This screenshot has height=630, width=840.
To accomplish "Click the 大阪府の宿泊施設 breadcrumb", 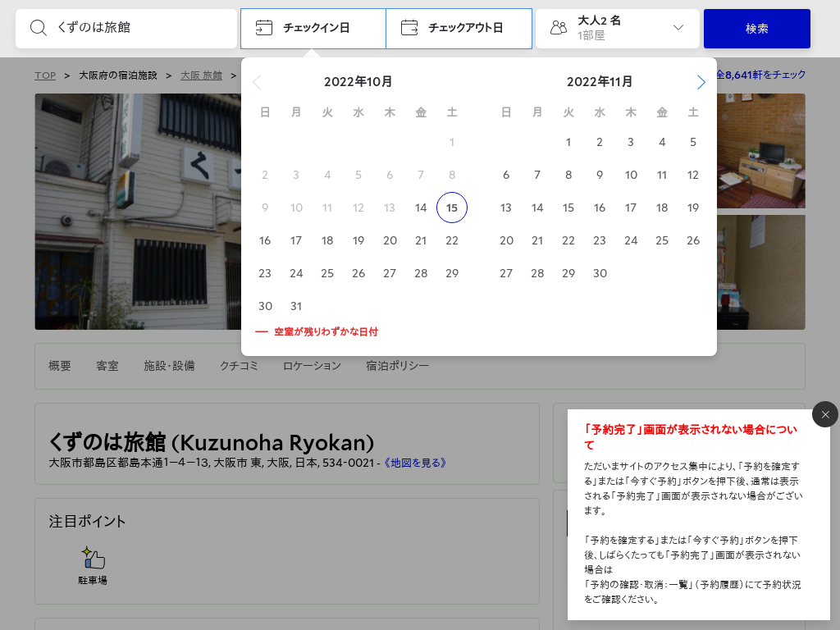I will pyautogui.click(x=118, y=75).
